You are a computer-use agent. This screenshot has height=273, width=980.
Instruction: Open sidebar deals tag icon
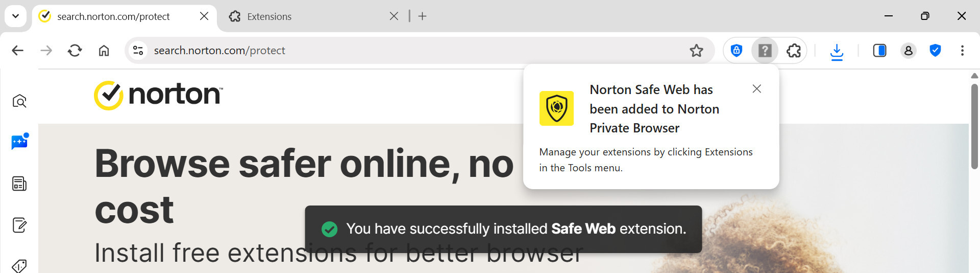tap(19, 266)
